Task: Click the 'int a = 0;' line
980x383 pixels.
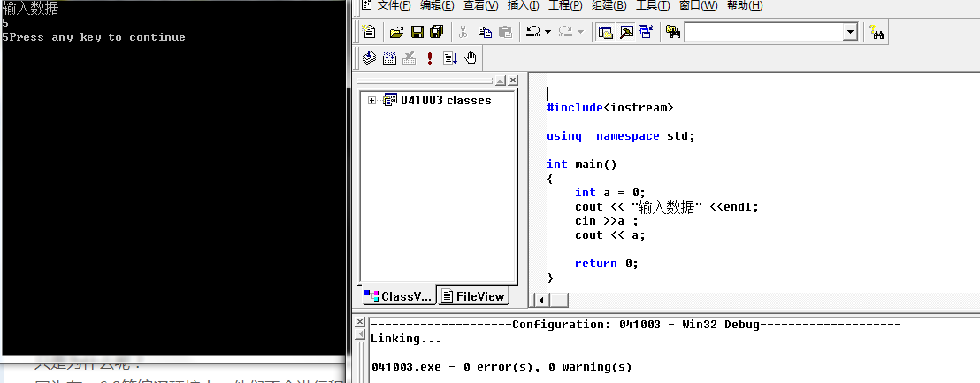Action: point(610,193)
